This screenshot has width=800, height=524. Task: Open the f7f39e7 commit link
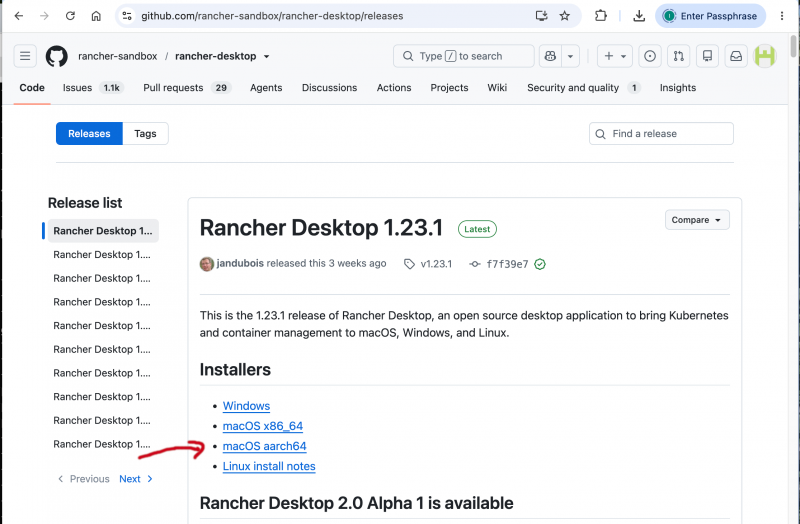507,264
